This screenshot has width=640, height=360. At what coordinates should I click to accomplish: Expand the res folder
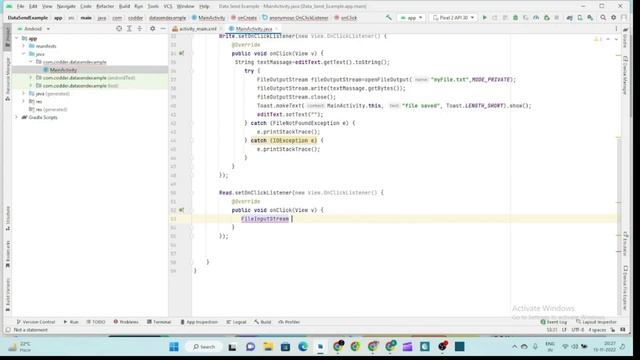(24, 101)
